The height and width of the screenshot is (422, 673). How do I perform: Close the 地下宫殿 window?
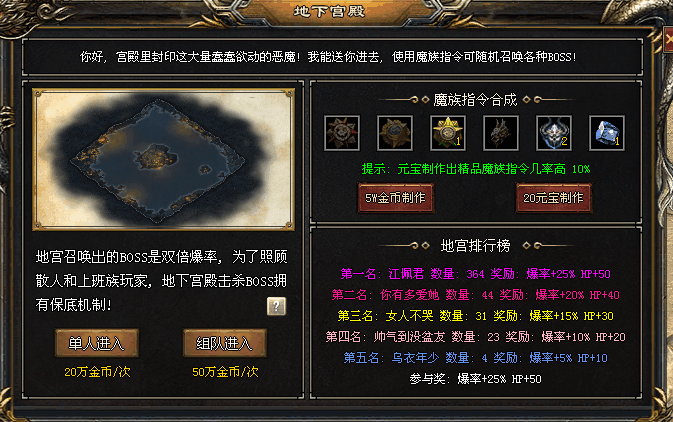coord(668,39)
